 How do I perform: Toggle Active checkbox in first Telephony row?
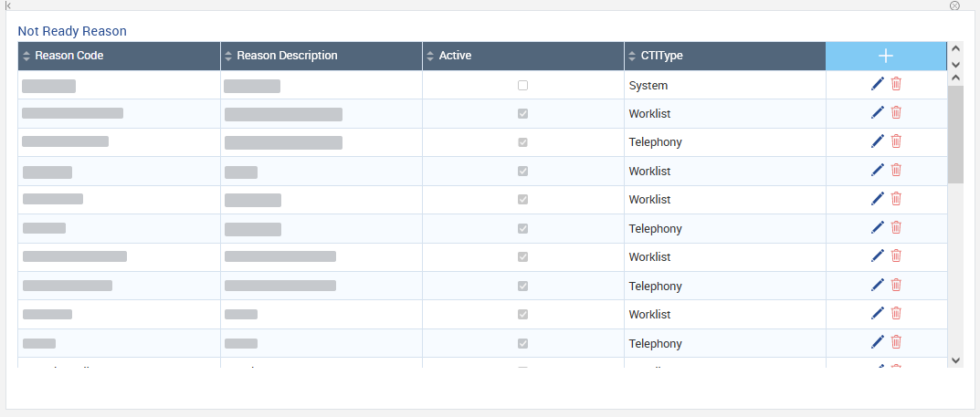coord(522,142)
